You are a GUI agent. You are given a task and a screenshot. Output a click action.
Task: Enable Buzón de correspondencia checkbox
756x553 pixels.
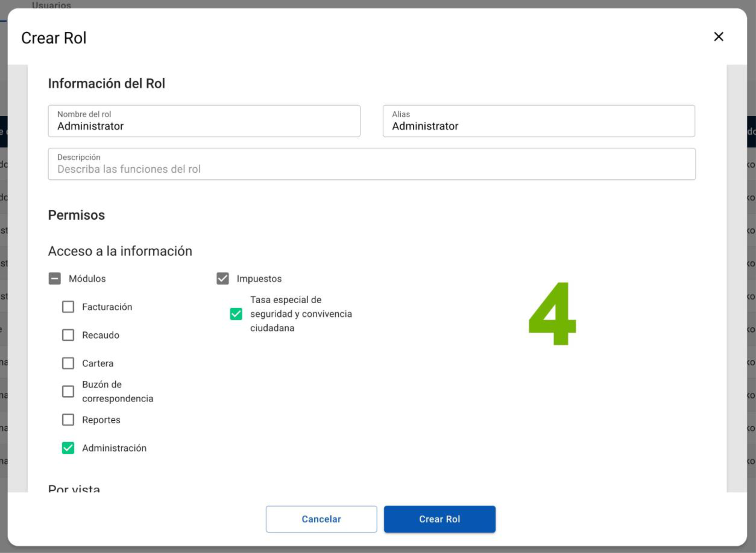pyautogui.click(x=68, y=391)
